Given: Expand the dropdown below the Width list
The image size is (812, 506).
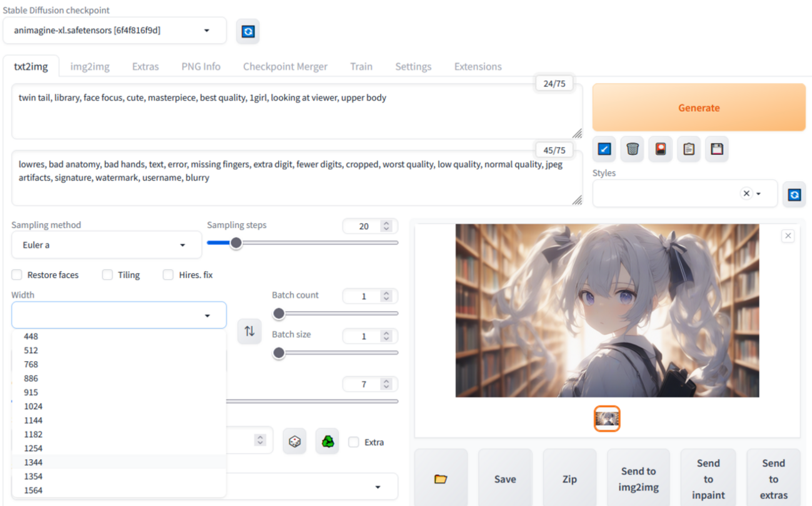Looking at the screenshot, I should [378, 487].
